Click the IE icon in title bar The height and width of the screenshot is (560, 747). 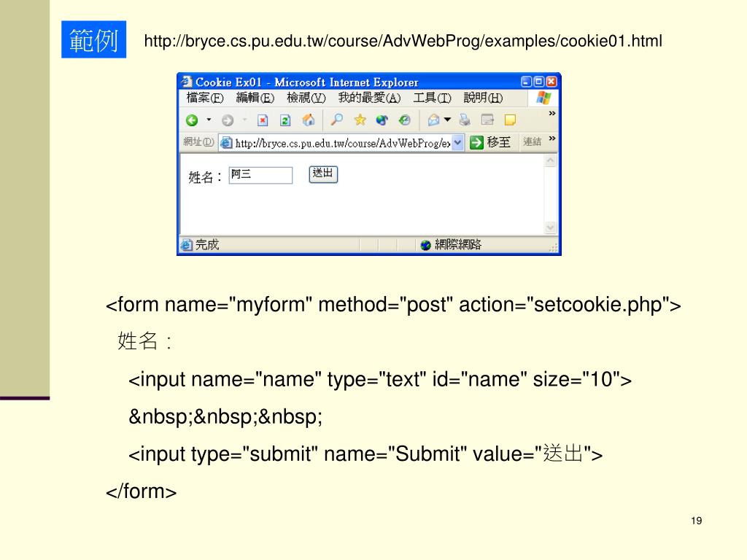186,82
